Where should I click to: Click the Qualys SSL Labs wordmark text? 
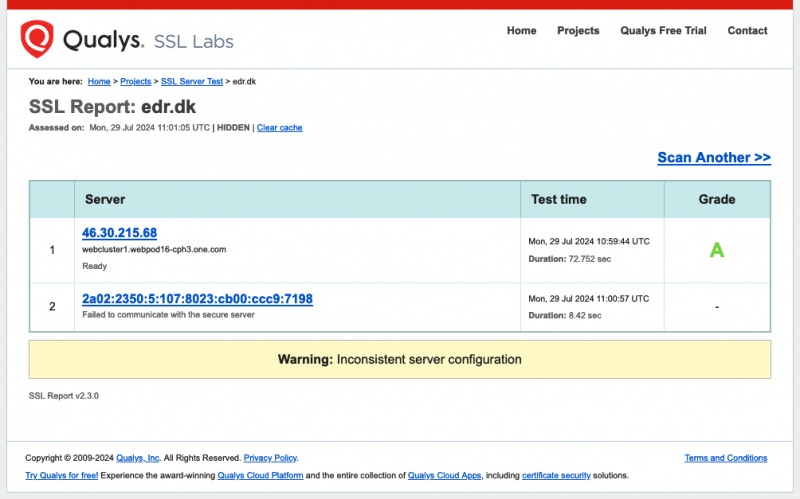148,40
